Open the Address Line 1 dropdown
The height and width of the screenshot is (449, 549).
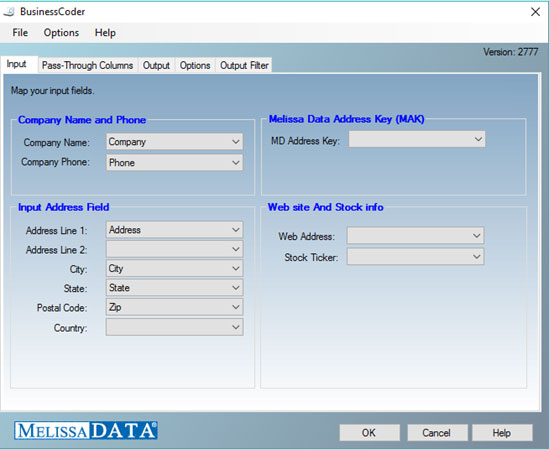[174, 230]
